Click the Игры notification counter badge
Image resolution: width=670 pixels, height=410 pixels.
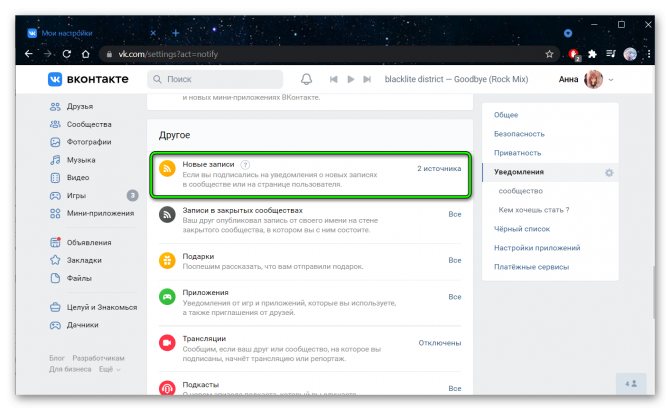(132, 196)
